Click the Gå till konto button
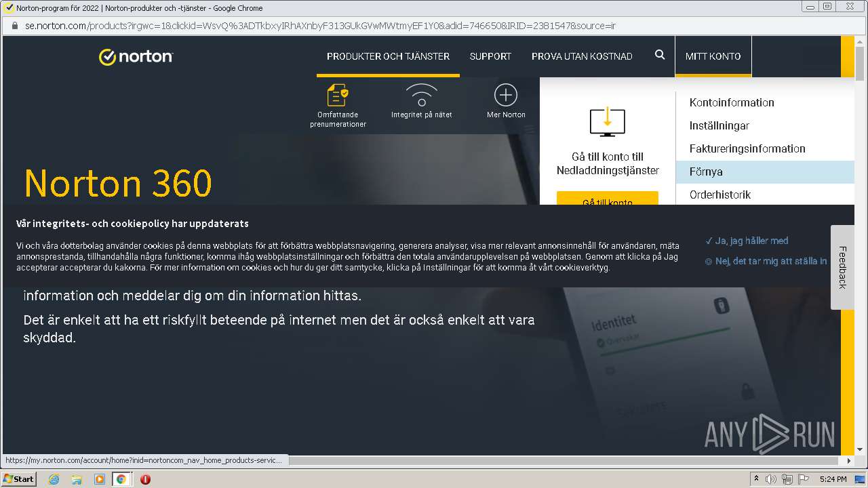Image resolution: width=868 pixels, height=488 pixels. point(608,199)
